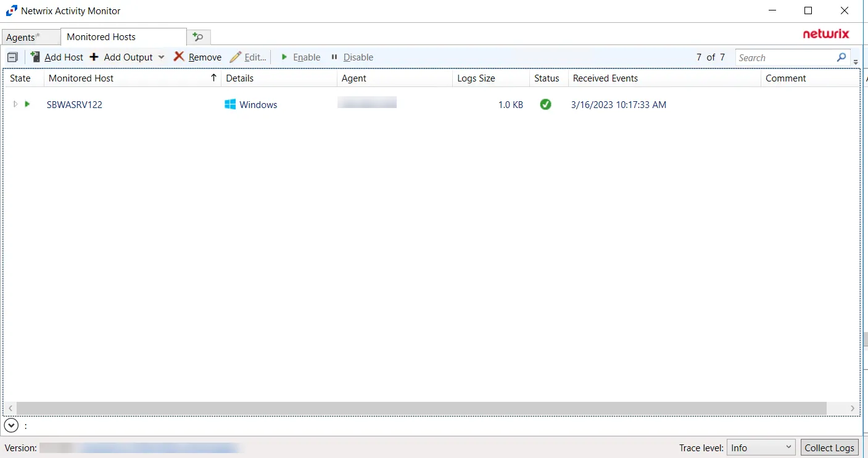Click the scroll left arrow
Image resolution: width=868 pixels, height=458 pixels.
coord(10,408)
